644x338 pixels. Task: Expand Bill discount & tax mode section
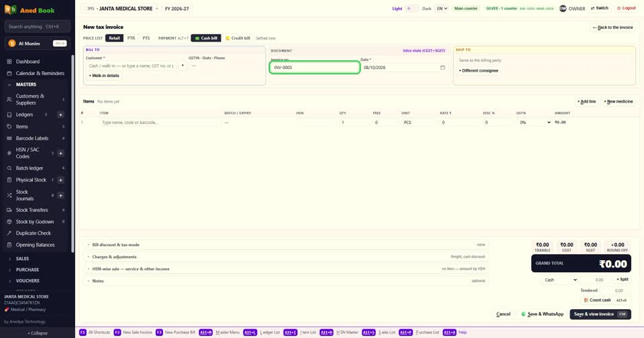click(x=286, y=245)
